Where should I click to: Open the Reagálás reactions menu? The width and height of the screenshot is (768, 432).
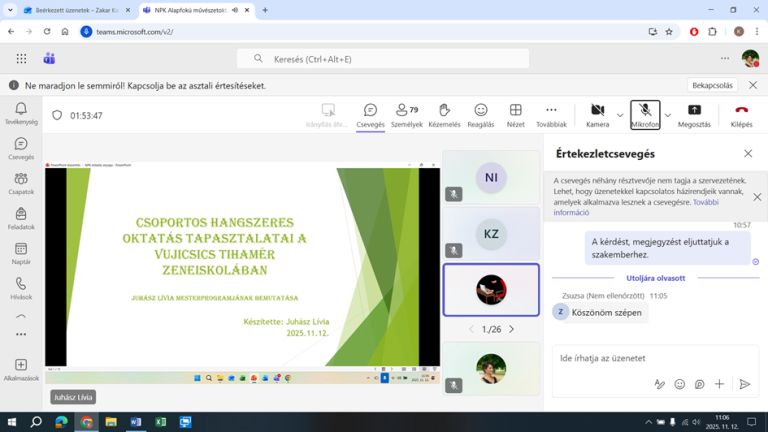click(480, 114)
